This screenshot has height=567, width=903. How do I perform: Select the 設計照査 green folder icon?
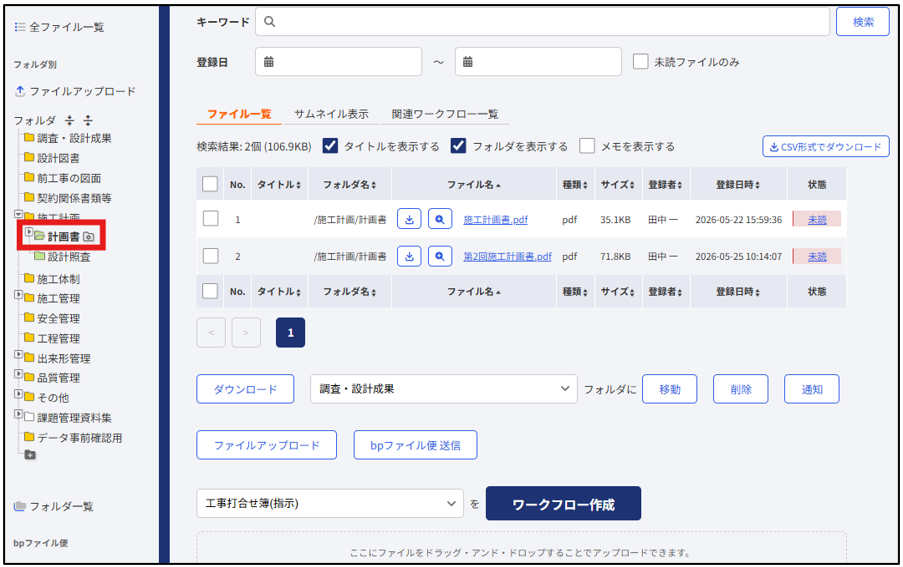tap(39, 256)
